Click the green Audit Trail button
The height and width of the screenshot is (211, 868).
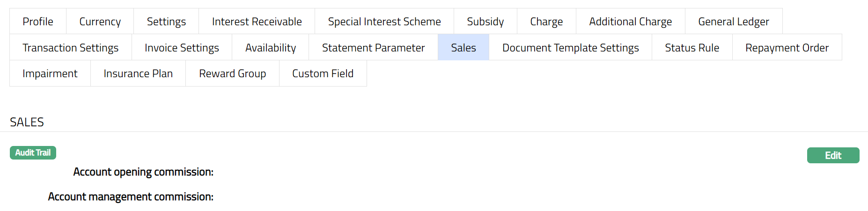tap(33, 153)
